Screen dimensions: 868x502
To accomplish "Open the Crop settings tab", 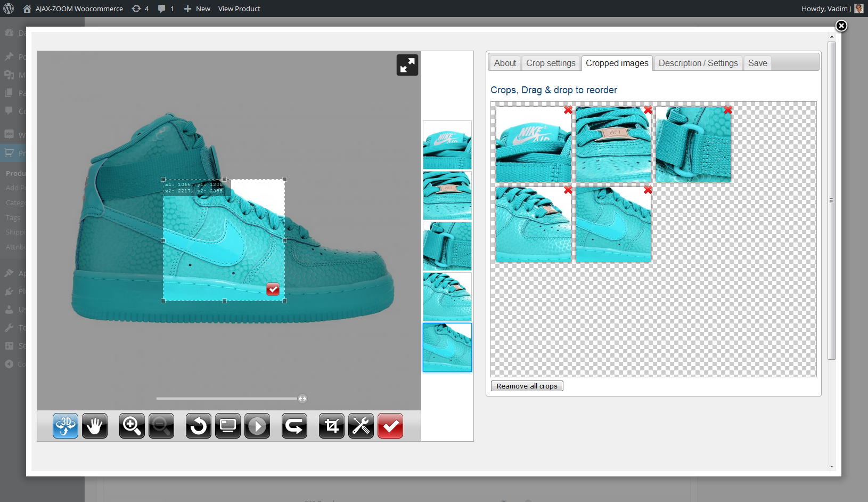I will click(x=551, y=63).
